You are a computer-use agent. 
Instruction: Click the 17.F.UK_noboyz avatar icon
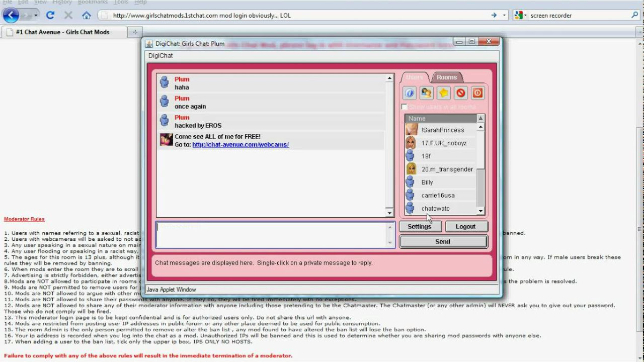[x=411, y=143]
